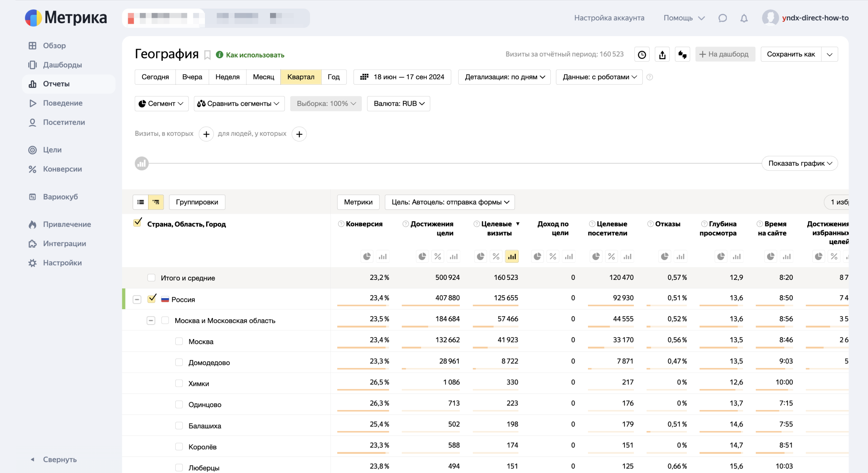The height and width of the screenshot is (473, 868).
Task: Add condition for Визиты, в которых
Action: click(206, 134)
